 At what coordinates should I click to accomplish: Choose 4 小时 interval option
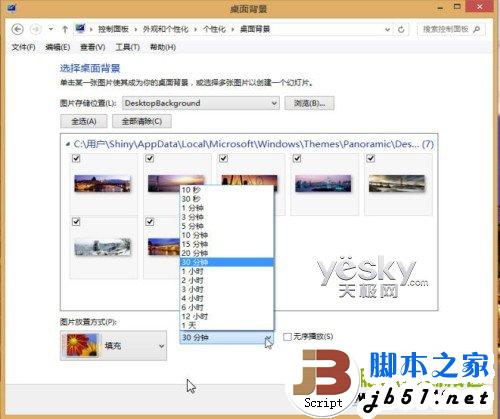[227, 298]
